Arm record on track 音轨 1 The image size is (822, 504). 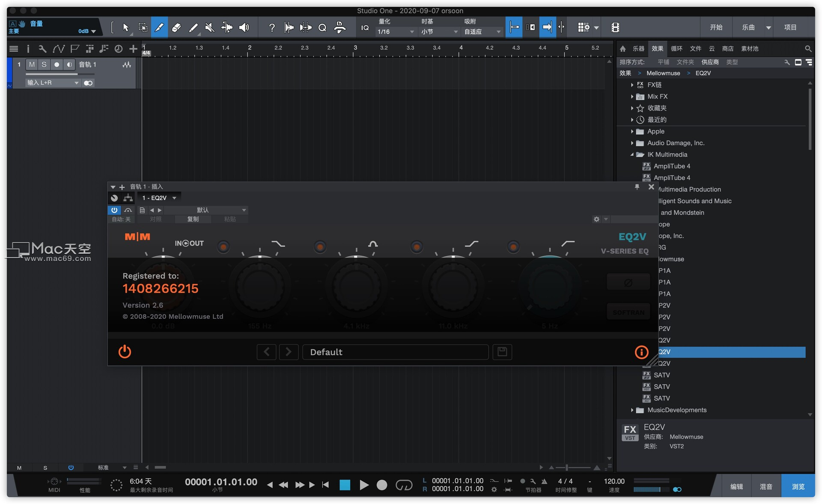[x=57, y=65]
